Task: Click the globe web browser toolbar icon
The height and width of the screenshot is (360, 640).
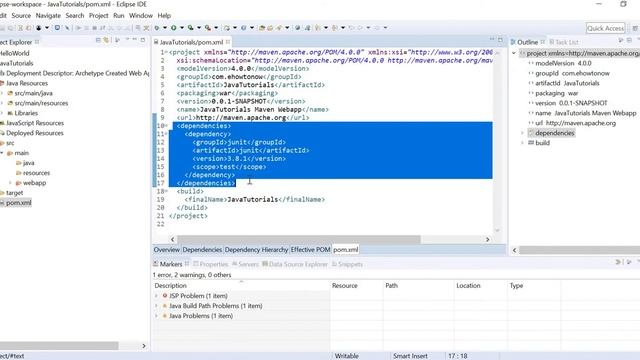Action: (x=298, y=28)
